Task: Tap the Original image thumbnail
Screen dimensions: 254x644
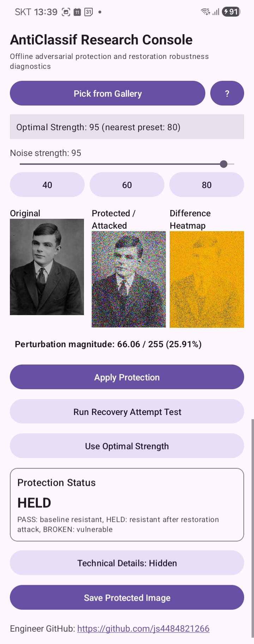Action: [47, 267]
